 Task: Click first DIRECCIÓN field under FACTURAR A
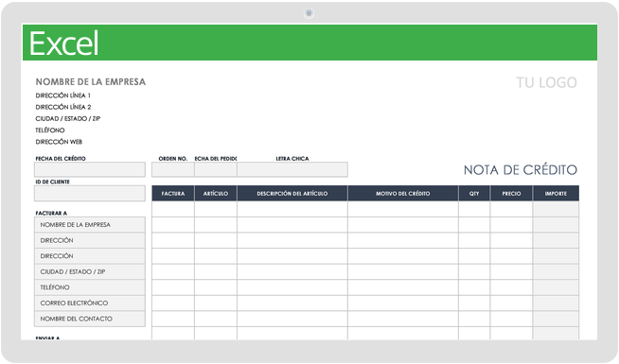click(90, 240)
